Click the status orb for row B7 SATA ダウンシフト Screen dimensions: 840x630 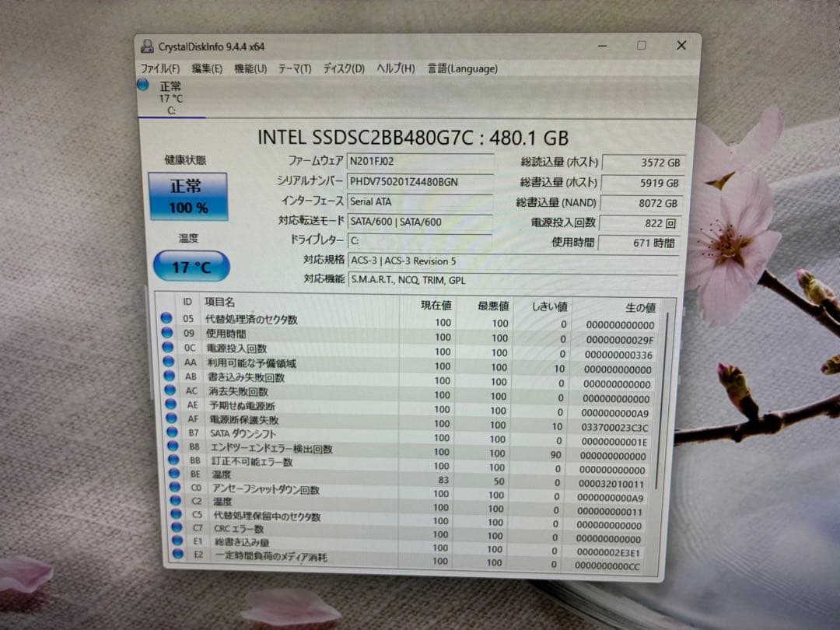point(172,432)
